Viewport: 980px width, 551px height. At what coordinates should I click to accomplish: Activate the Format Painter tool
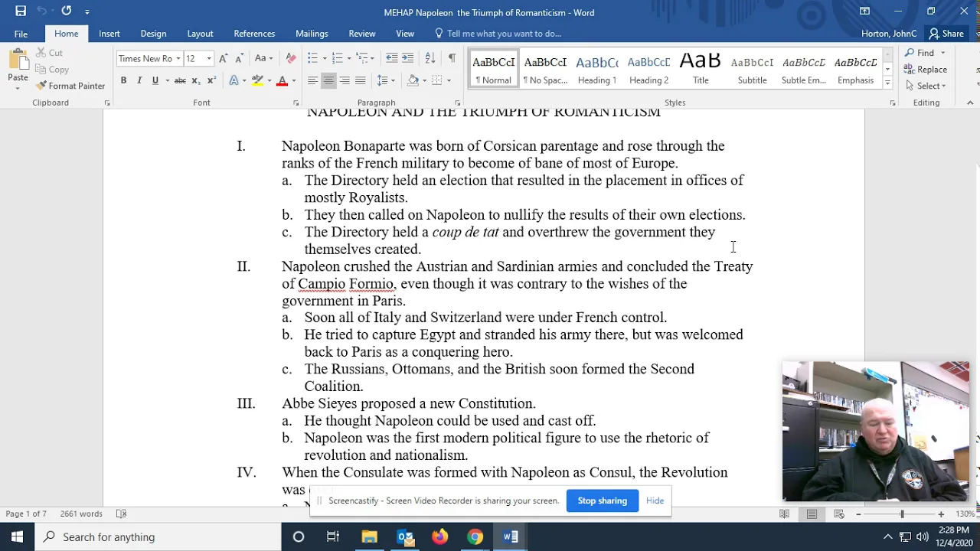70,86
